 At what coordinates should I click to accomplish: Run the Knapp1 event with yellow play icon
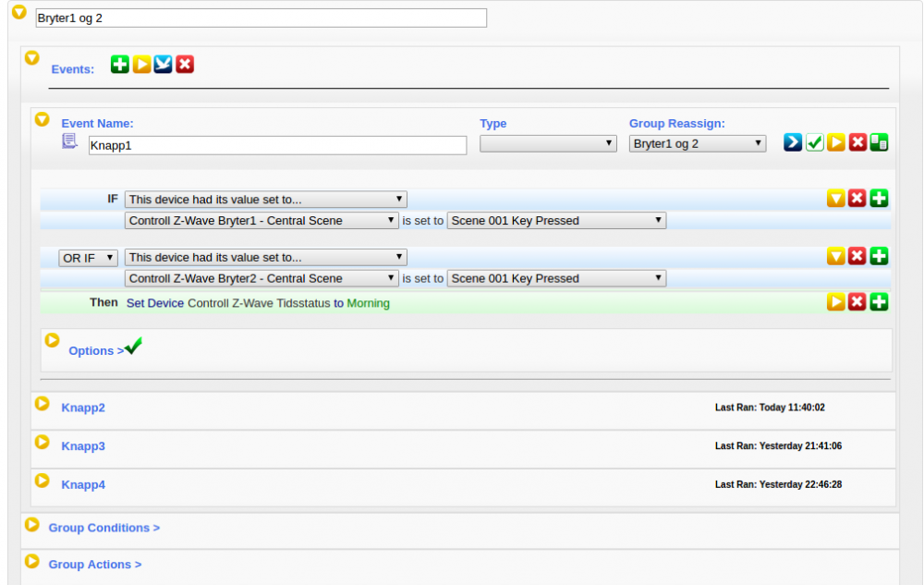click(836, 142)
